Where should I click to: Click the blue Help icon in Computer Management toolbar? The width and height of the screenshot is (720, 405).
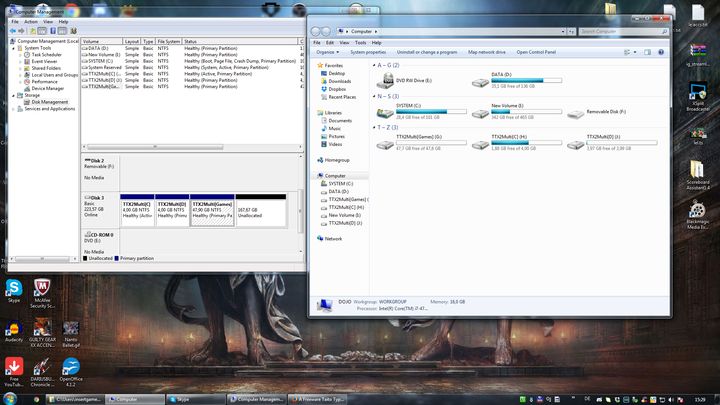53,31
